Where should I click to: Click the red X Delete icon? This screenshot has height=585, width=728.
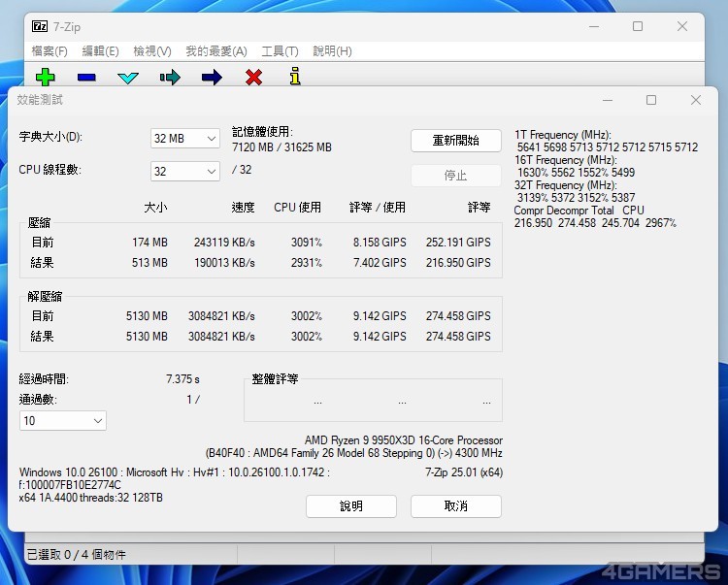pyautogui.click(x=253, y=78)
